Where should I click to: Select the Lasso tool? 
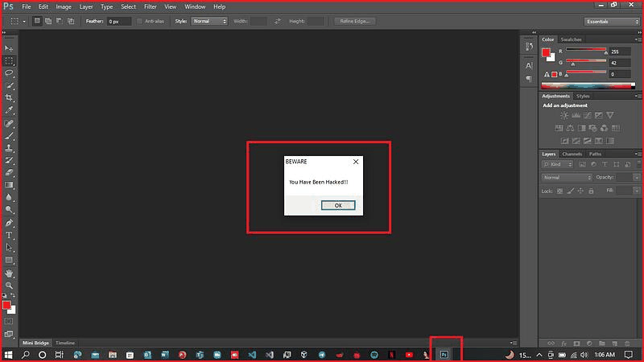9,73
